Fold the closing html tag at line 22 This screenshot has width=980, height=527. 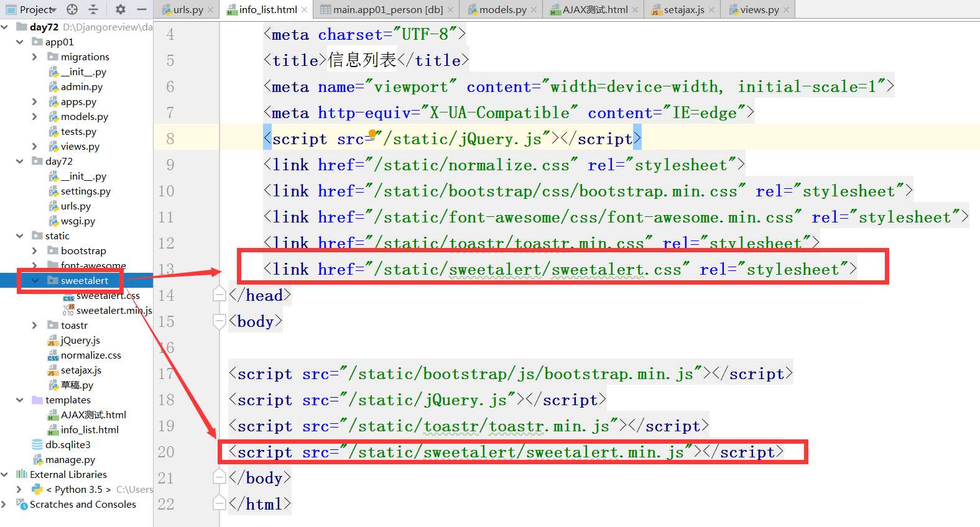(219, 503)
